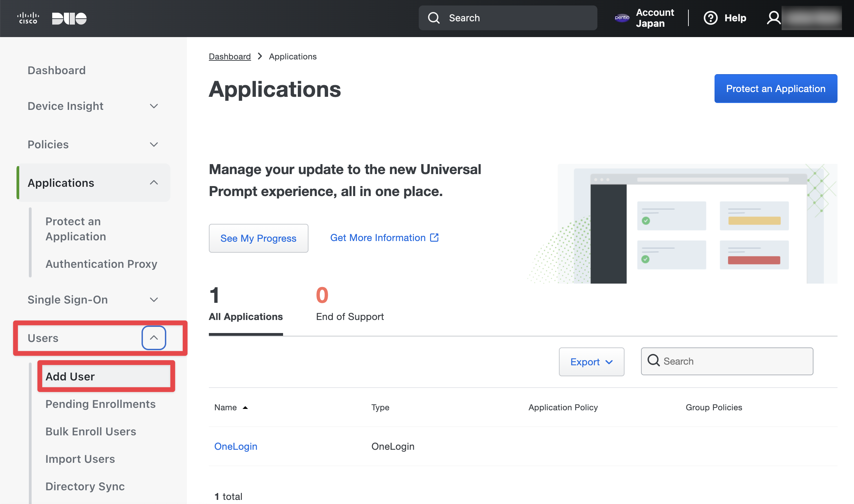Click the external link icon beside Get More Information
This screenshot has width=854, height=504.
434,238
